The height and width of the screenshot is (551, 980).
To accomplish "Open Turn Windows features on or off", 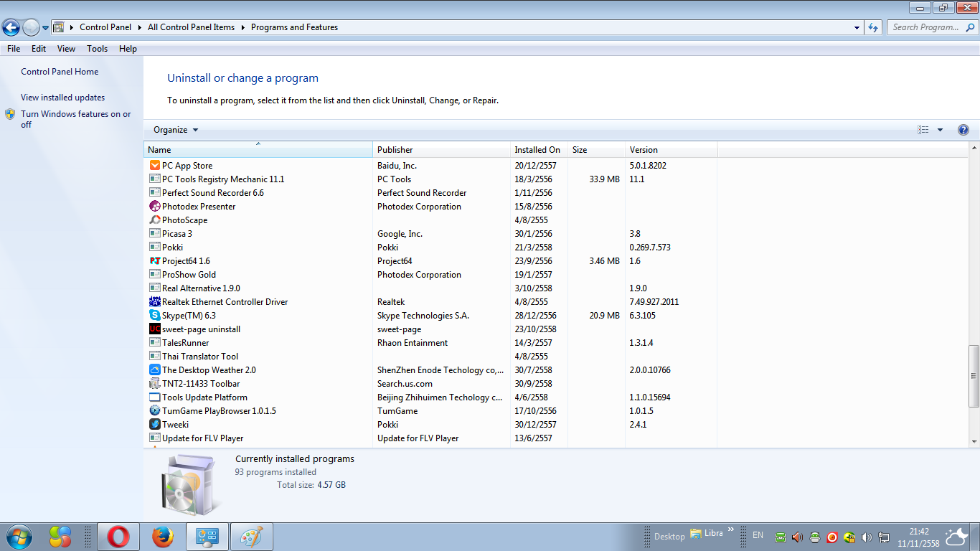I will pyautogui.click(x=76, y=119).
